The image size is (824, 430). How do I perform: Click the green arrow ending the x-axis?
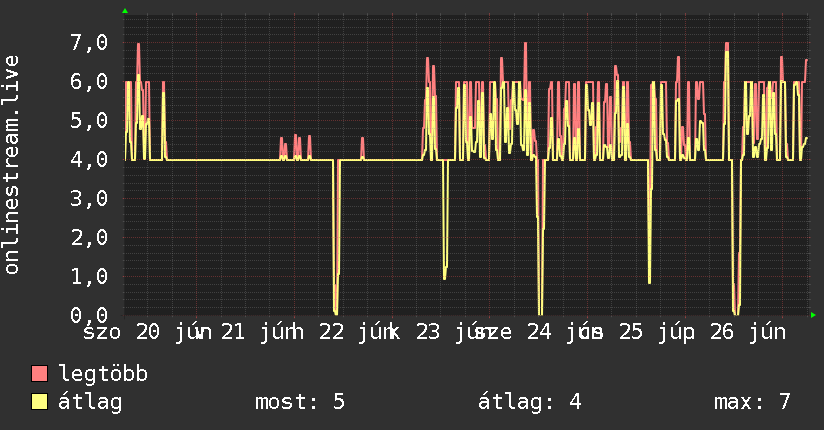[x=813, y=315]
